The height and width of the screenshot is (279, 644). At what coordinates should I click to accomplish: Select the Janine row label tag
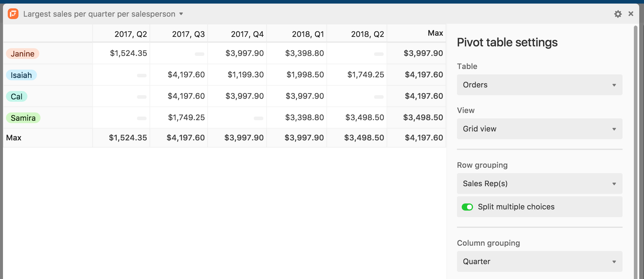[x=23, y=54]
